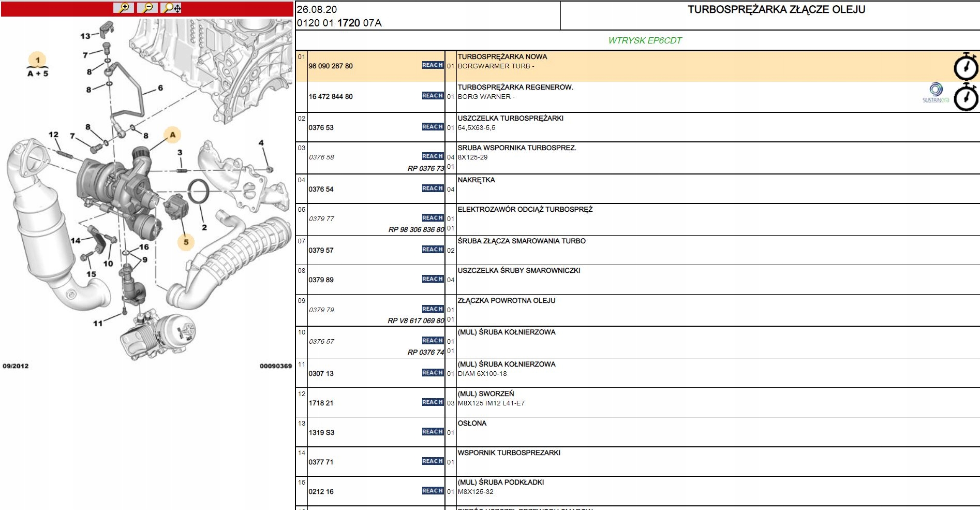Click REACH badge for part 0376 58
Image resolution: width=980 pixels, height=510 pixels.
point(433,156)
